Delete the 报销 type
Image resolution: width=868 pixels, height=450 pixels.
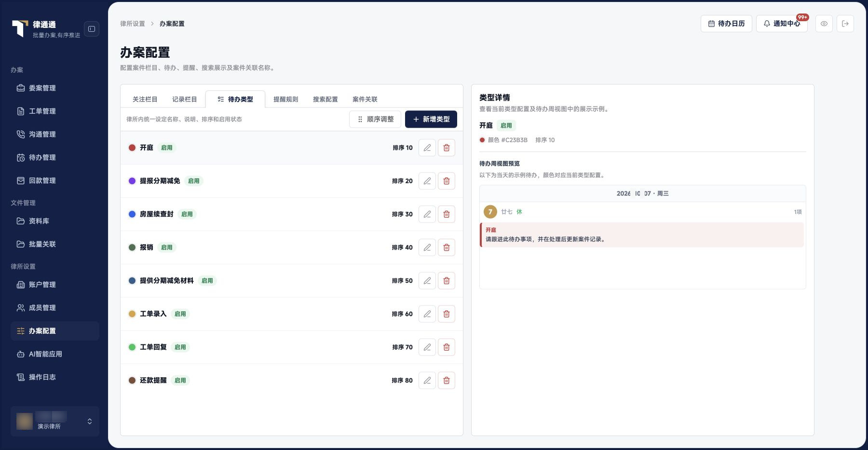click(447, 248)
